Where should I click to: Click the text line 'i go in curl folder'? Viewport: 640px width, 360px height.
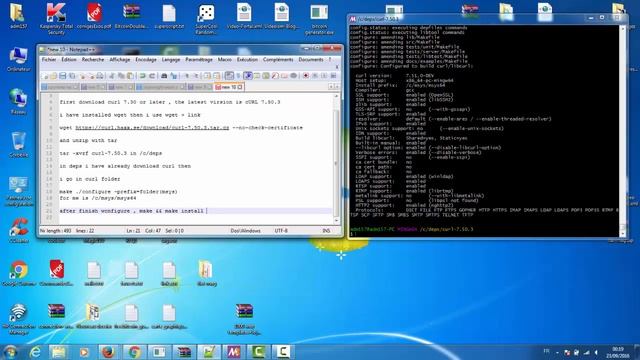coord(90,179)
